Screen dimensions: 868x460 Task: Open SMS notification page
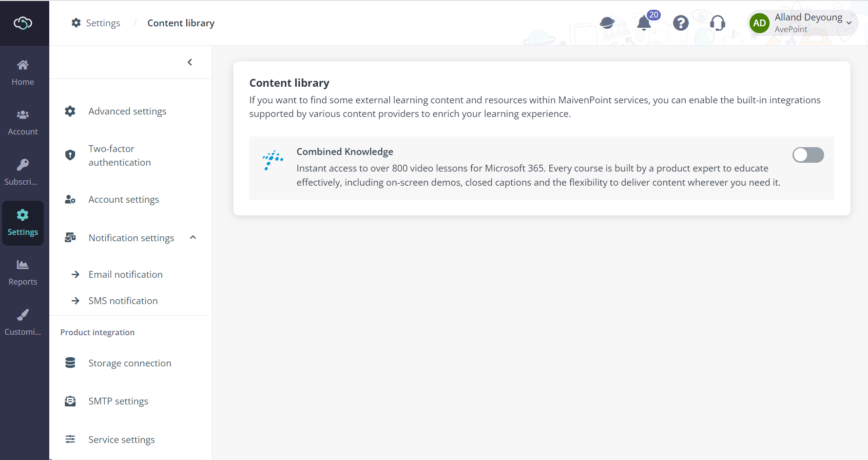123,301
